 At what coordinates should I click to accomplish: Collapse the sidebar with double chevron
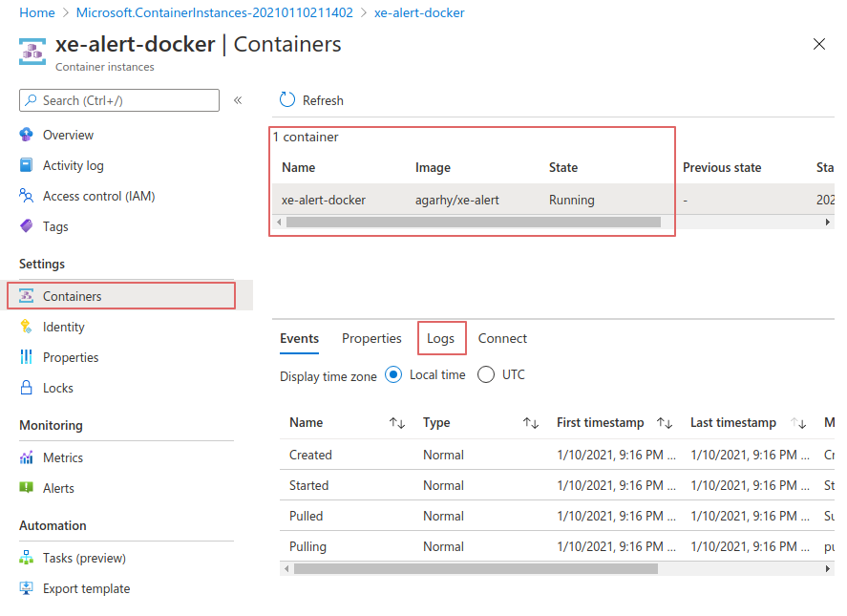point(238,100)
